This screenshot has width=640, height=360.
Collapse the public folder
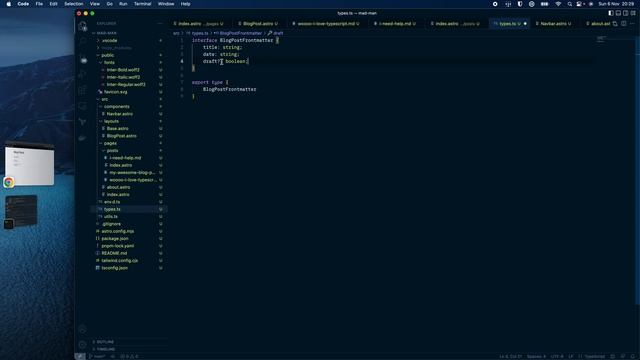point(130,55)
